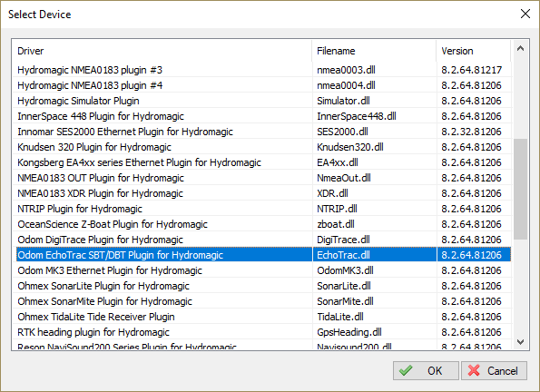The width and height of the screenshot is (540, 392).
Task: Click version 8.2.64.81217
Action: point(471,70)
